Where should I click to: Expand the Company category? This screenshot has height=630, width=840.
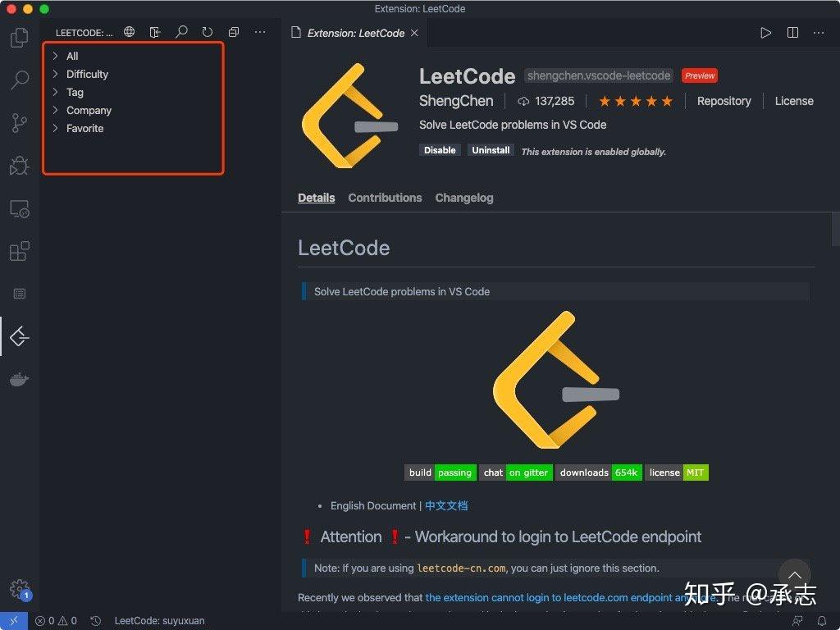[88, 110]
